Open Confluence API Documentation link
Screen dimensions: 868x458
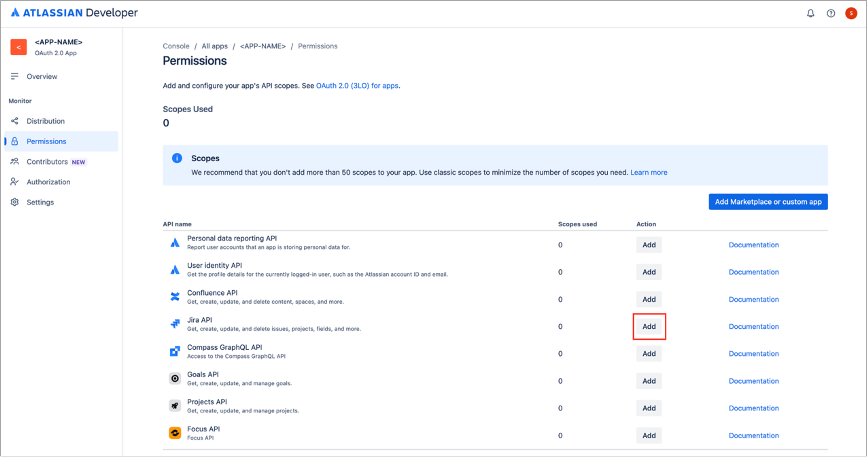[x=754, y=299]
